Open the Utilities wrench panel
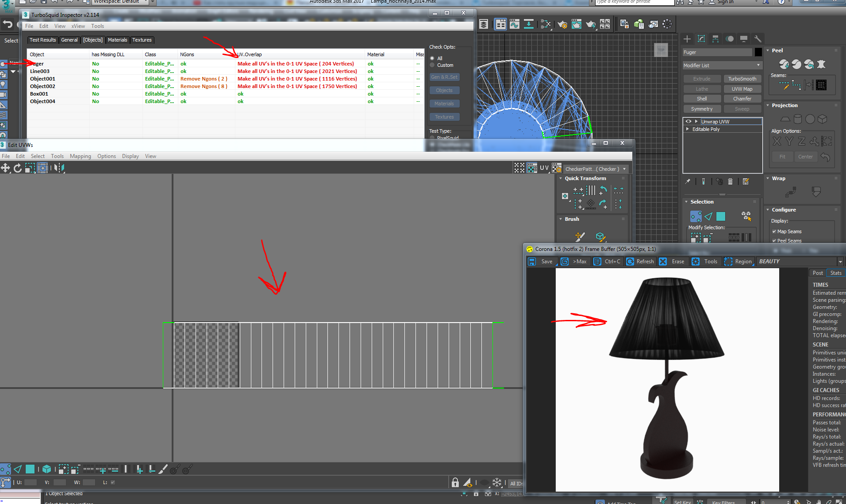846x504 pixels. [x=758, y=39]
